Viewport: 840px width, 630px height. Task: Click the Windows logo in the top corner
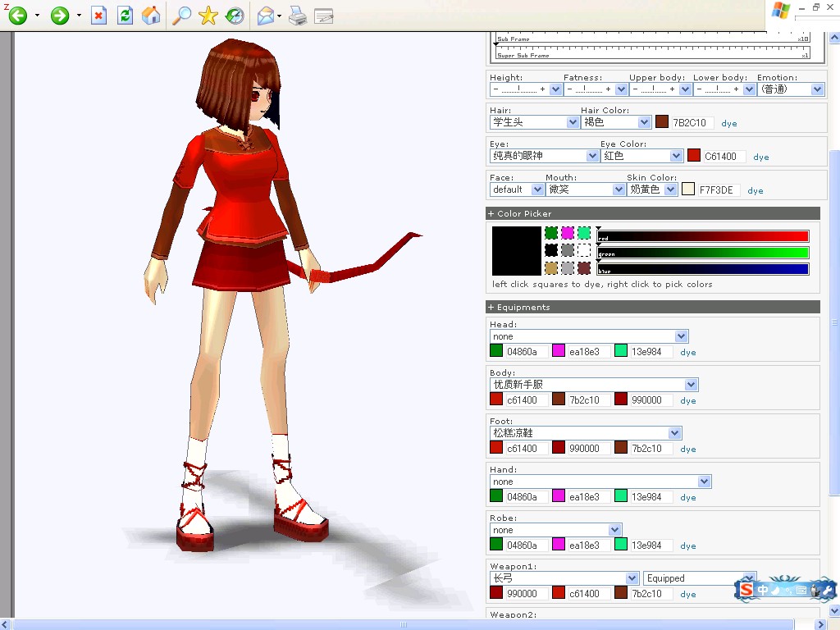[x=781, y=11]
